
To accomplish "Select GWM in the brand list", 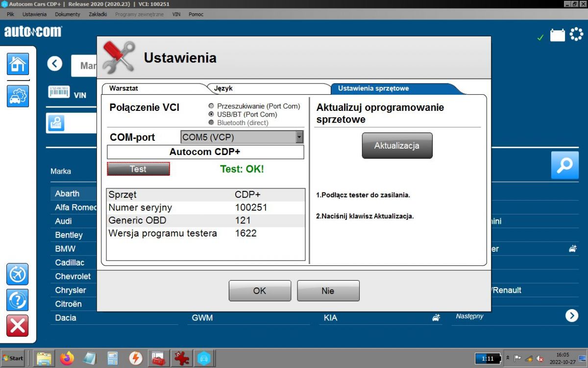I will 202,318.
